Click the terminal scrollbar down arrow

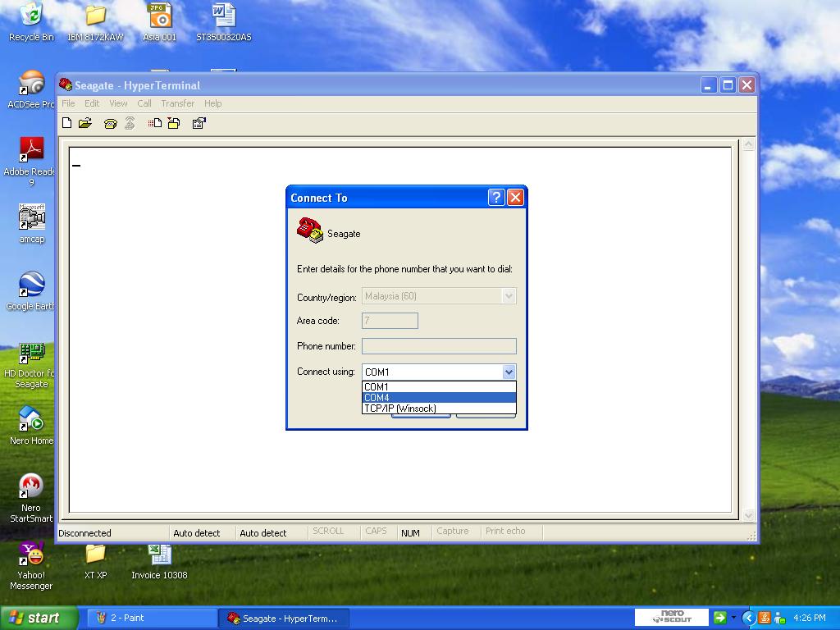click(x=748, y=515)
